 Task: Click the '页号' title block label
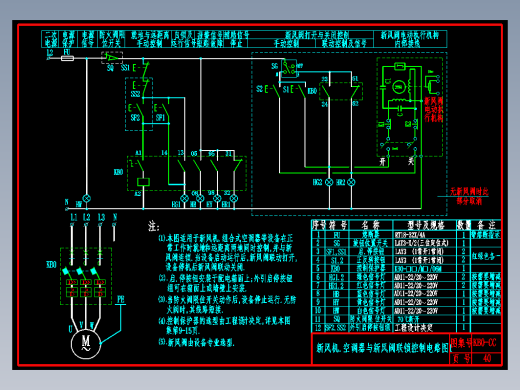click(461, 358)
